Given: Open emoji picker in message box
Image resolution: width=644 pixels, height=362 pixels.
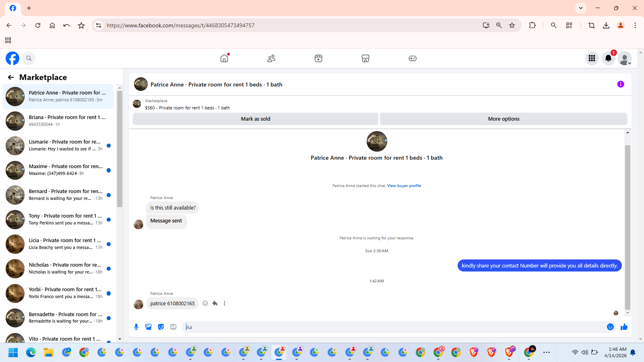Looking at the screenshot, I should tap(610, 327).
